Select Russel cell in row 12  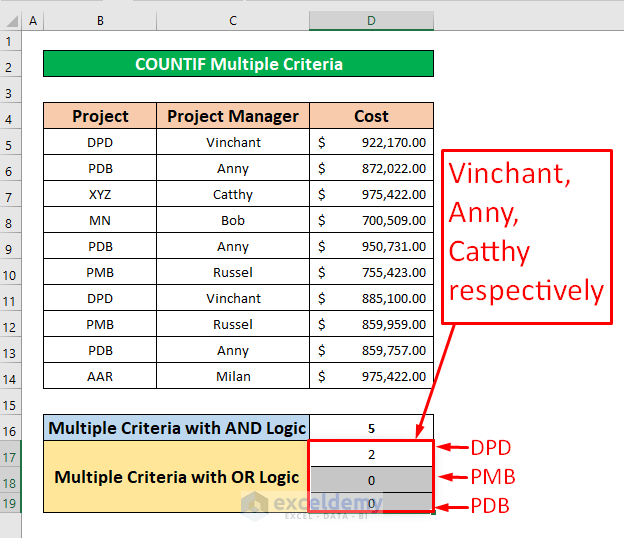pyautogui.click(x=233, y=324)
